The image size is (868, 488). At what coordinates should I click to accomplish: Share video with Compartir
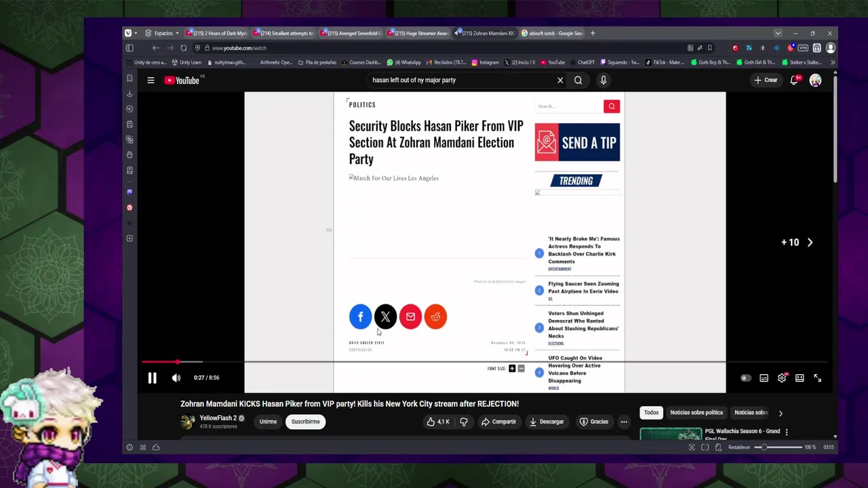coord(498,422)
